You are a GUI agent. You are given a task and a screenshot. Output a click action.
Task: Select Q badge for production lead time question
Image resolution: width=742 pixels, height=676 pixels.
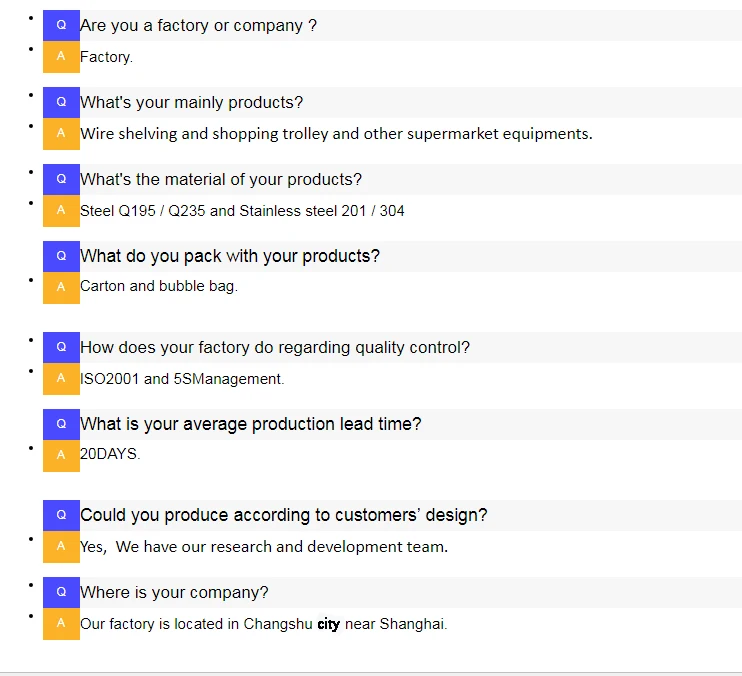[61, 424]
